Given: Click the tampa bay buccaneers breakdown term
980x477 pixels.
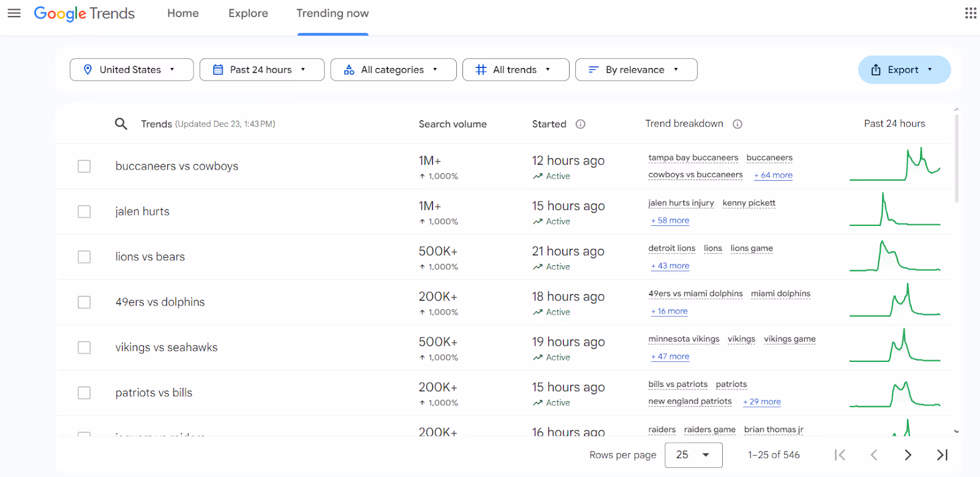Looking at the screenshot, I should coord(693,158).
